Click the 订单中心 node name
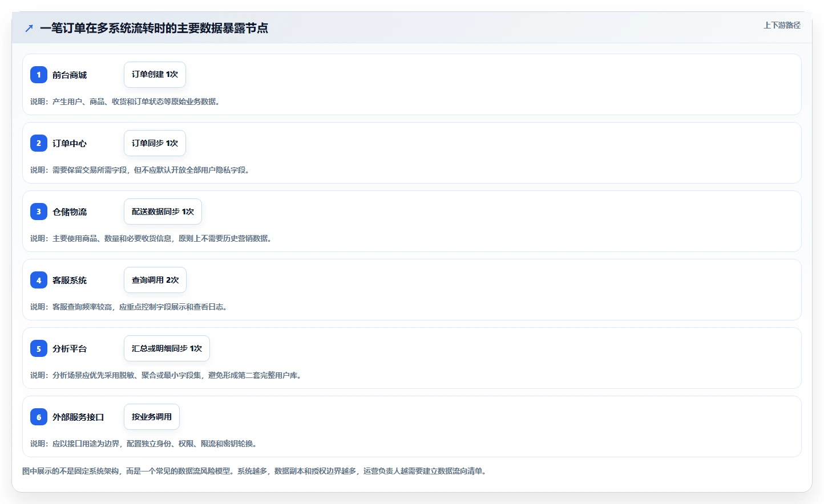Screen dimensions: 824x504 (70, 143)
